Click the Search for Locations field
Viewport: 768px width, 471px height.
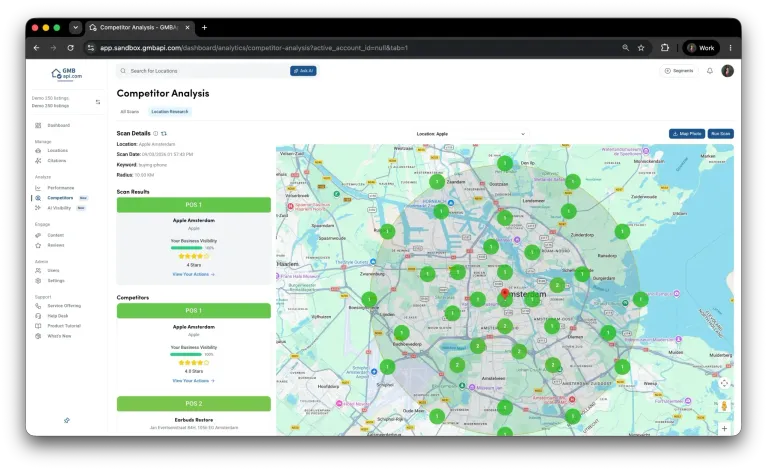(x=203, y=71)
